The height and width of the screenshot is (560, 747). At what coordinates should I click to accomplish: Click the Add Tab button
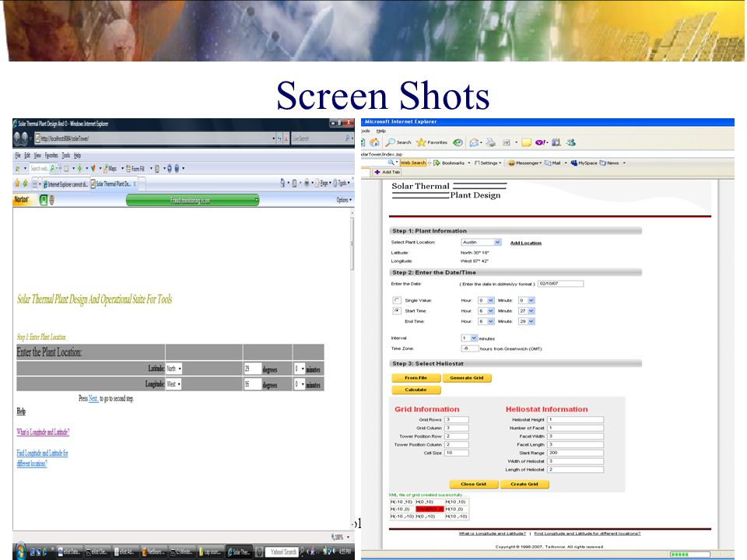tap(387, 172)
